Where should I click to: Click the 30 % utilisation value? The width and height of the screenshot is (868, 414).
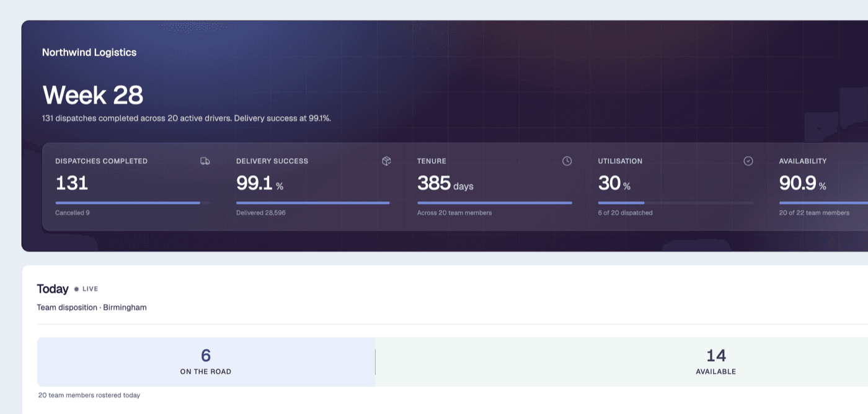point(614,183)
